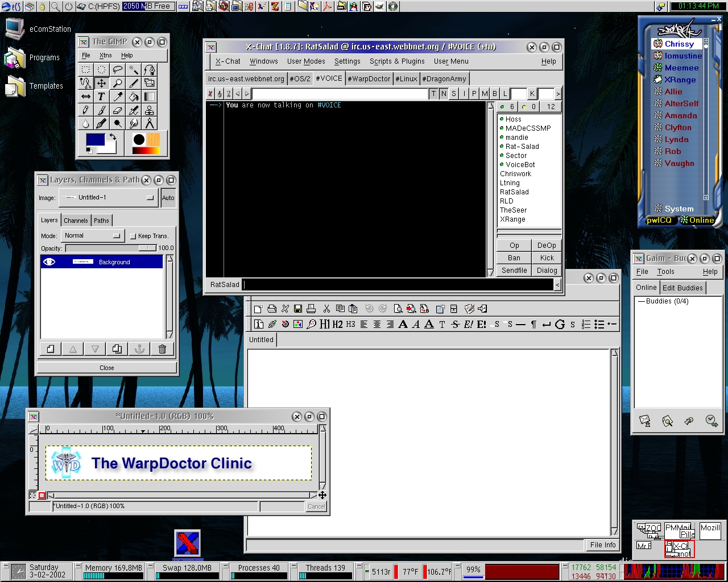Switch to the Channels tab in Layers dialog
This screenshot has height=582, width=728.
[76, 221]
